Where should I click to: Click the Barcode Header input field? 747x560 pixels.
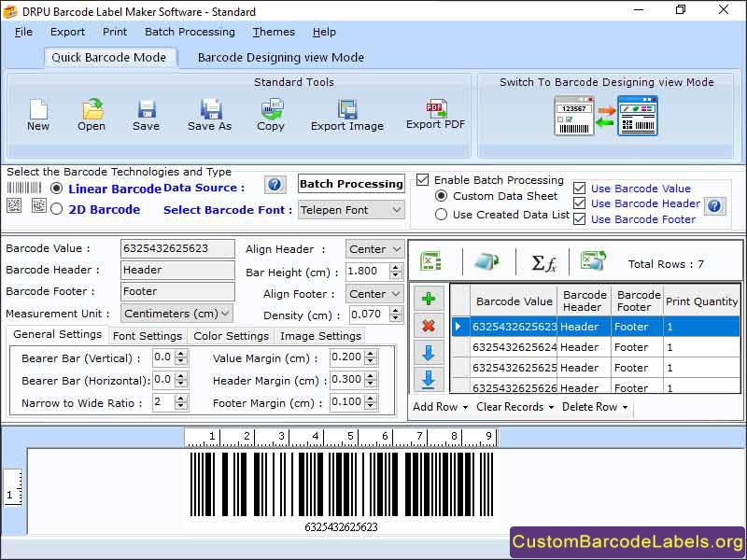(177, 270)
